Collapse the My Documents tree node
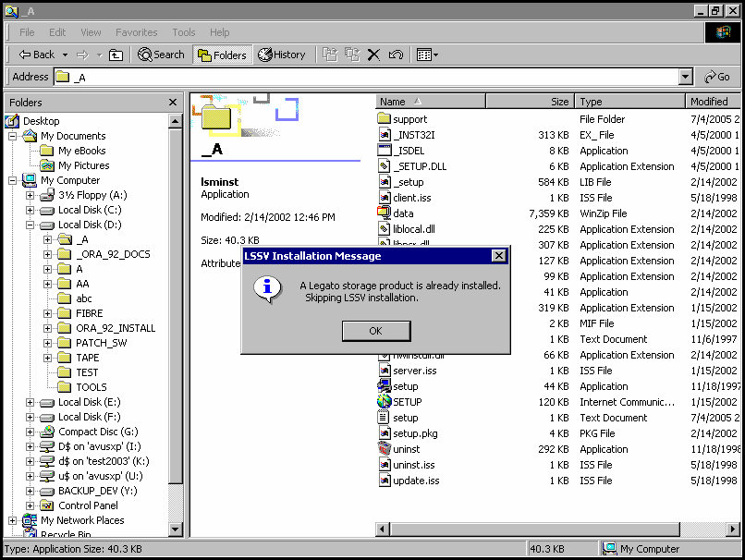Viewport: 745px width, 560px height. 13,137
